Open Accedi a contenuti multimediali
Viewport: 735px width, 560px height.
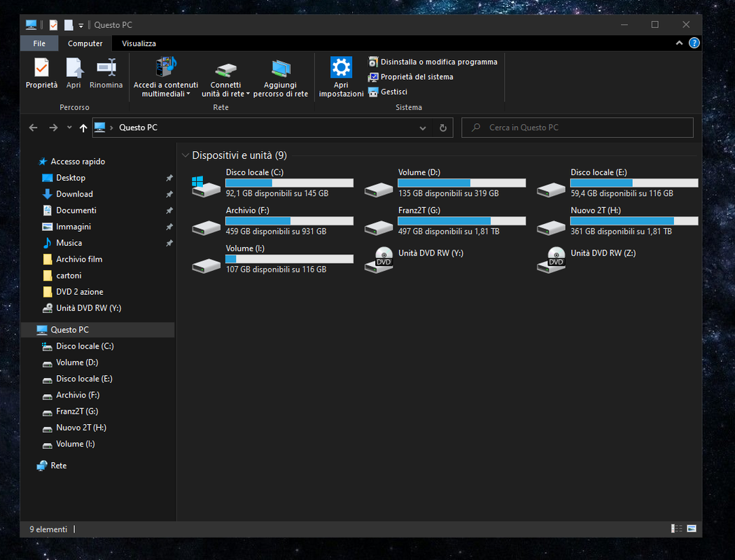point(165,77)
